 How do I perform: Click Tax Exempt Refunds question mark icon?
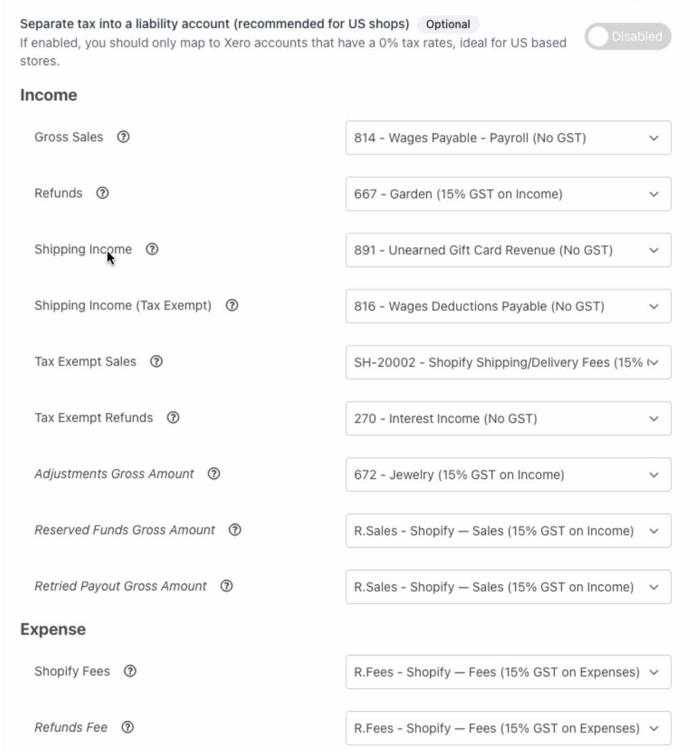click(172, 418)
